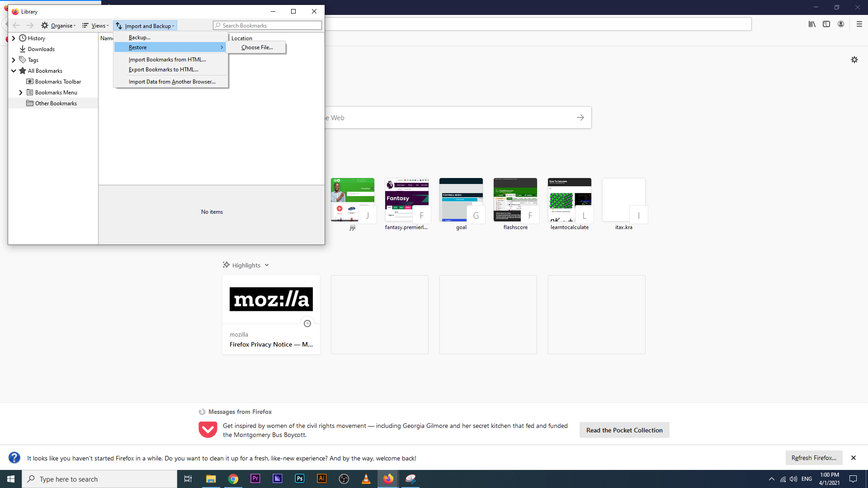The image size is (868, 488).
Task: Collapse the All Bookmarks tree node
Action: click(x=14, y=71)
